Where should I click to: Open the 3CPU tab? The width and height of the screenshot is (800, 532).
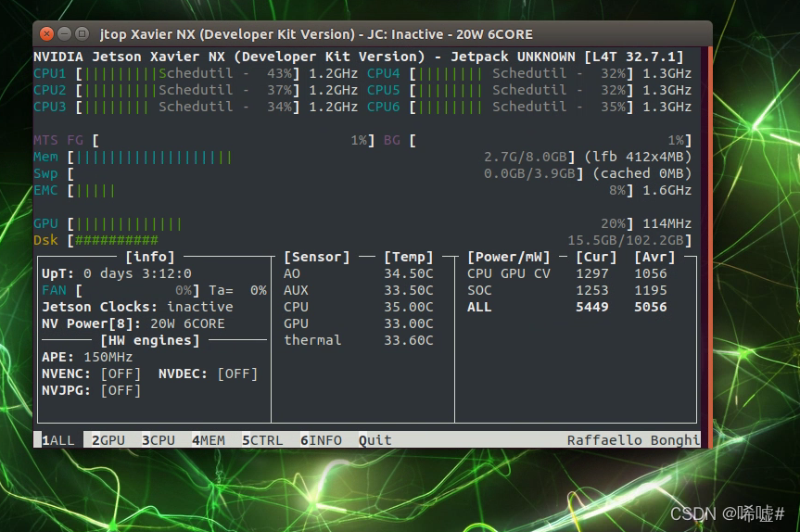tap(159, 440)
